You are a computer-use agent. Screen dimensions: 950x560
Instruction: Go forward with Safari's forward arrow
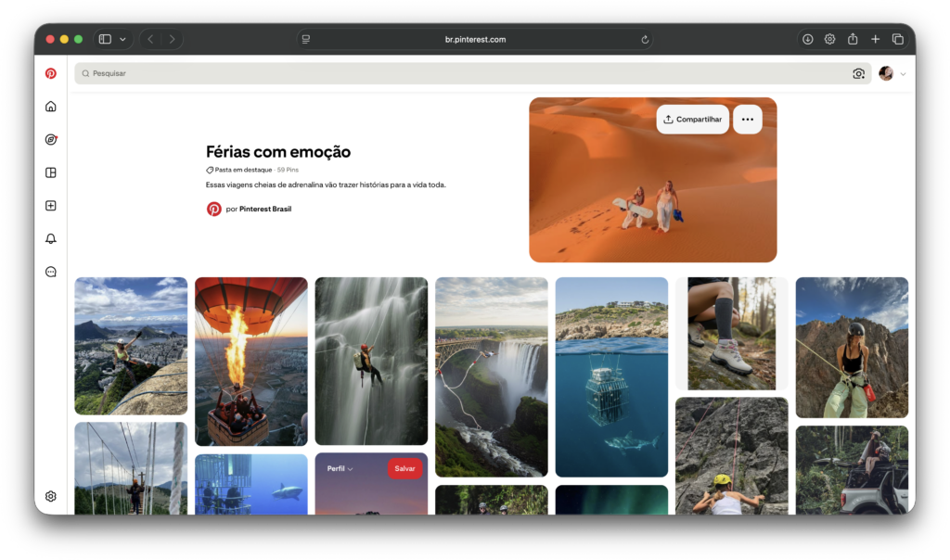[x=172, y=39]
